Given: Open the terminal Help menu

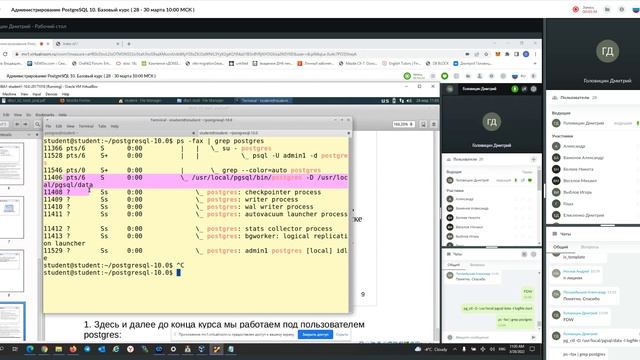Looking at the screenshot, I should 115,126.
